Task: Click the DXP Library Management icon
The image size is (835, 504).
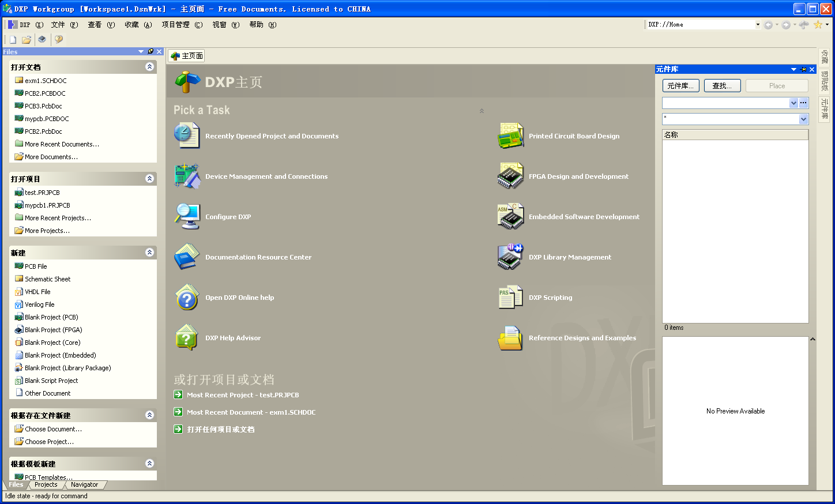Action: coord(510,257)
